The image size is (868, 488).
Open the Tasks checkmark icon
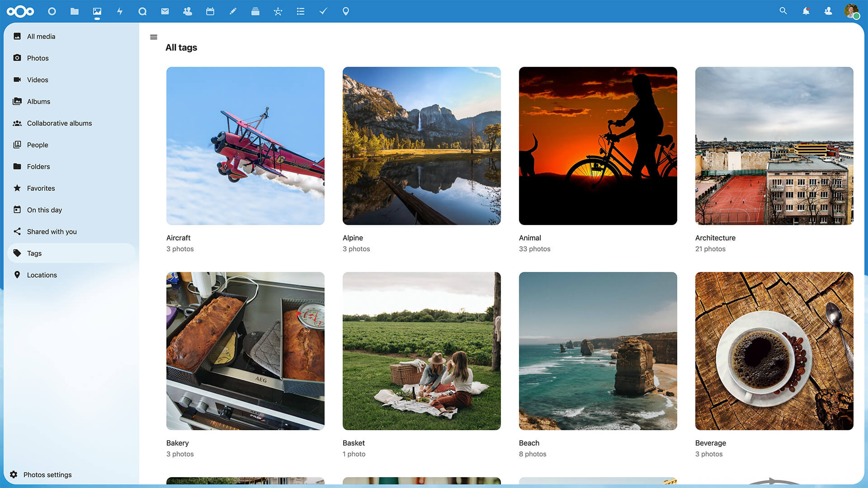pos(323,11)
